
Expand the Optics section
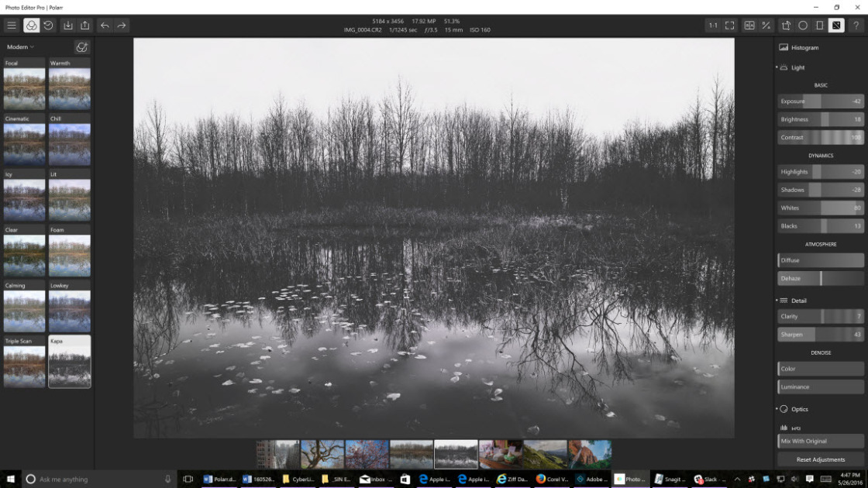point(795,409)
